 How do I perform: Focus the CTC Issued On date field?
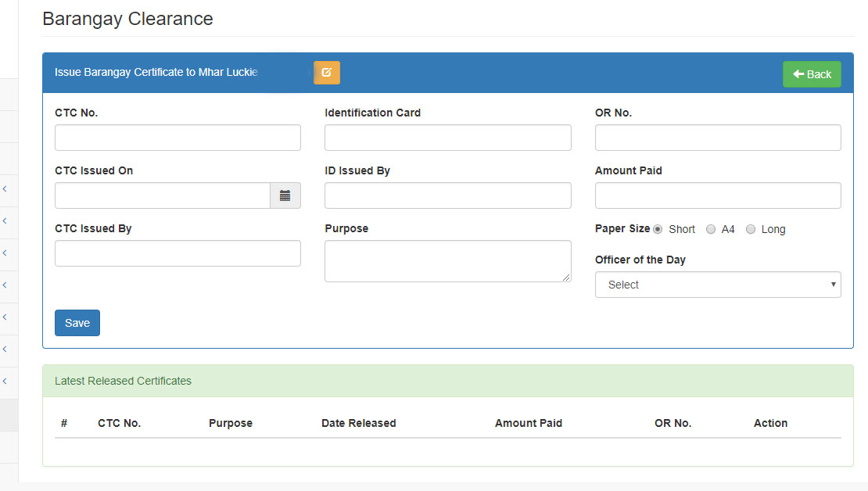tap(163, 195)
